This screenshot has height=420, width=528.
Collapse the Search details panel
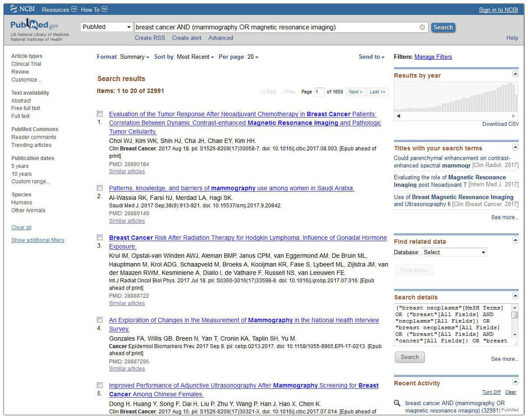coord(515,296)
